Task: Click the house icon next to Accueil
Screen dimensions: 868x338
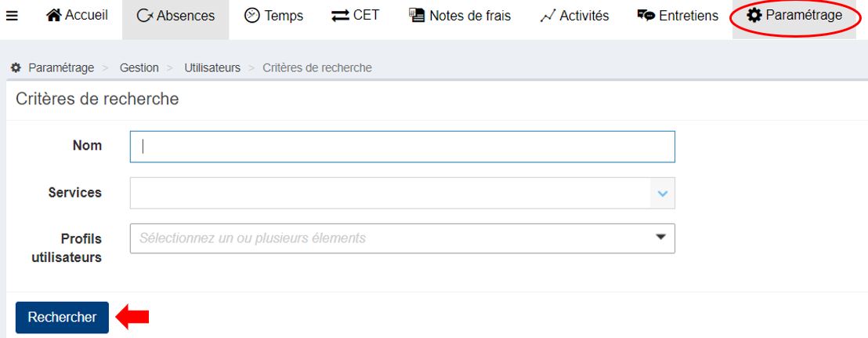Action: click(x=54, y=16)
